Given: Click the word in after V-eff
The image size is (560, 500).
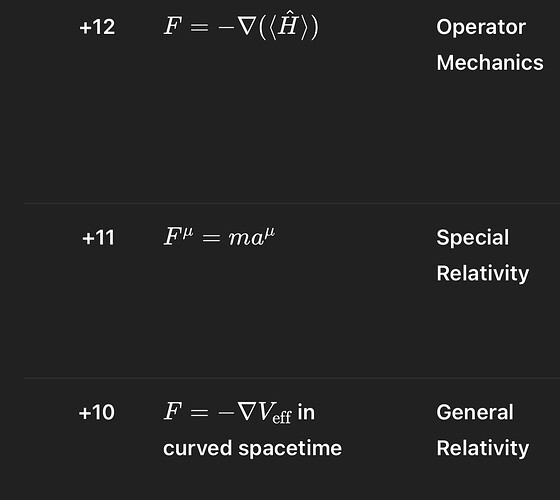Looking at the screenshot, I should (306, 412).
